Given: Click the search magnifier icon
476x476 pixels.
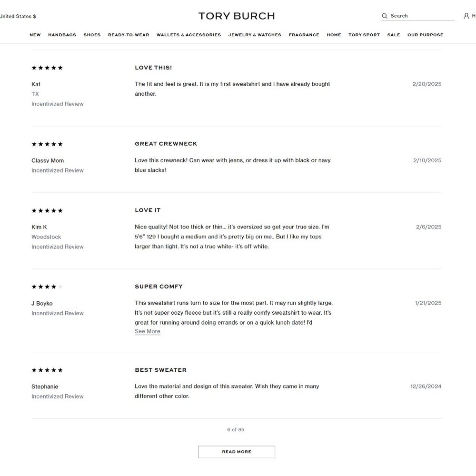Looking at the screenshot, I should pyautogui.click(x=384, y=16).
